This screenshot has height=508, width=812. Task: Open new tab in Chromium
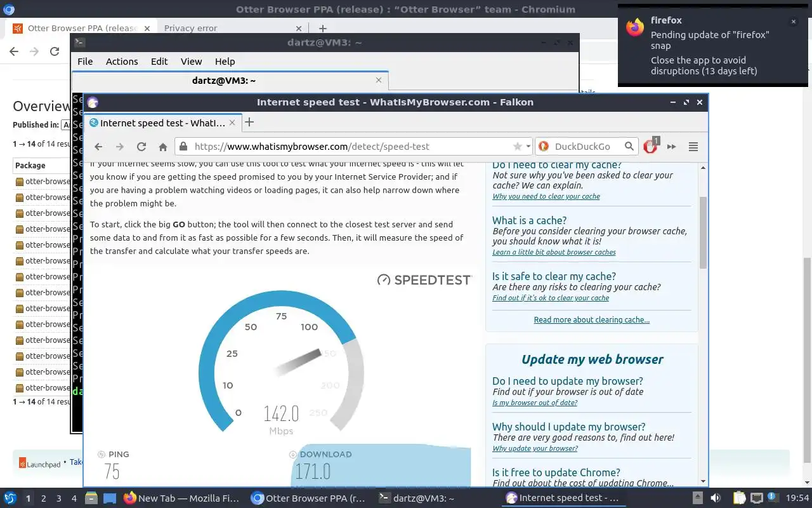coord(322,28)
